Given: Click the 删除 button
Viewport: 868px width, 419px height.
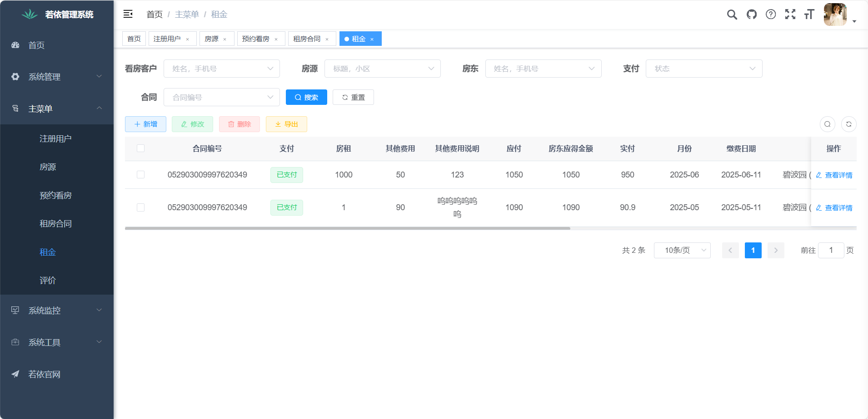Looking at the screenshot, I should tap(239, 124).
